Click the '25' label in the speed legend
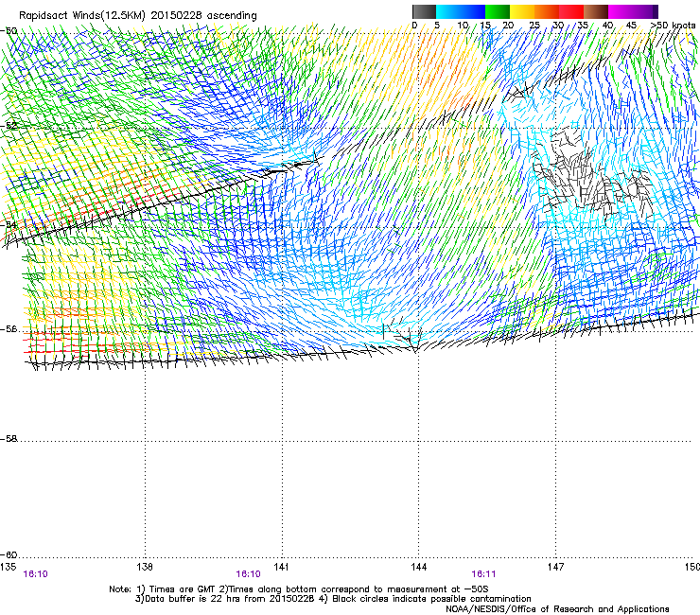The height and width of the screenshot is (615, 700). (534, 26)
